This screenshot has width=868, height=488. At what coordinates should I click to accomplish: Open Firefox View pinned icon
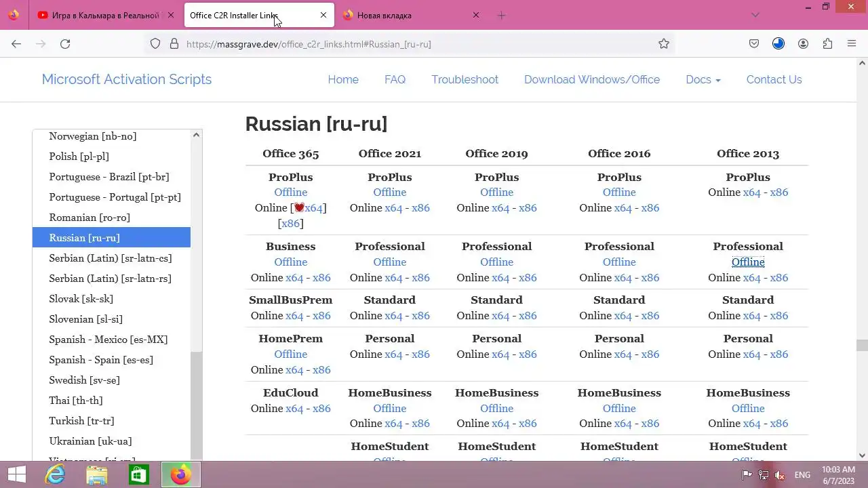[14, 15]
